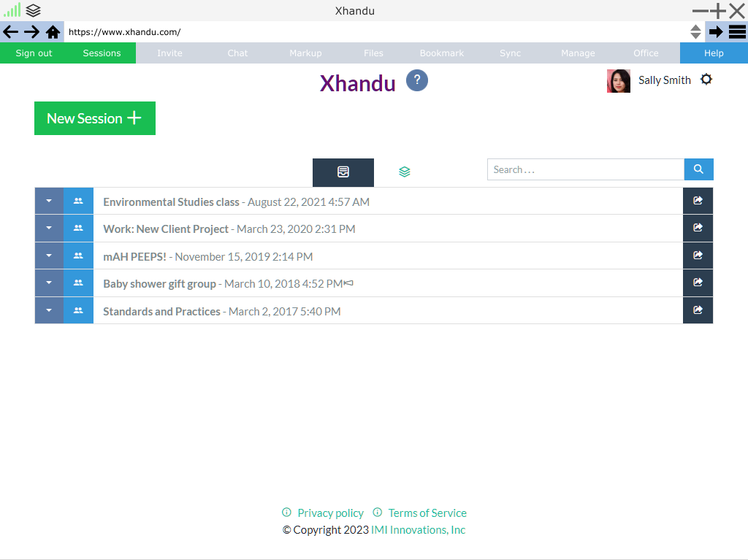Click the session search input field
The image size is (748, 560).
coord(585,169)
